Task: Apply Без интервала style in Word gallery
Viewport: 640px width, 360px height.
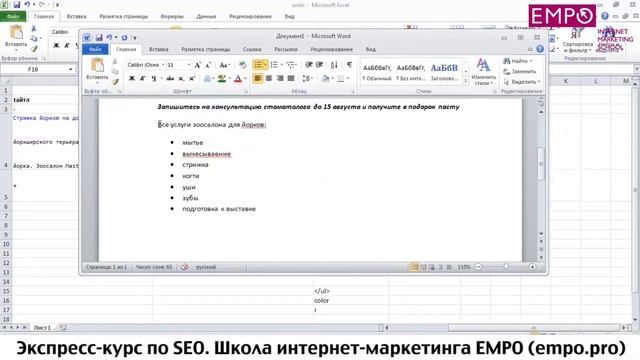Action: click(x=411, y=72)
